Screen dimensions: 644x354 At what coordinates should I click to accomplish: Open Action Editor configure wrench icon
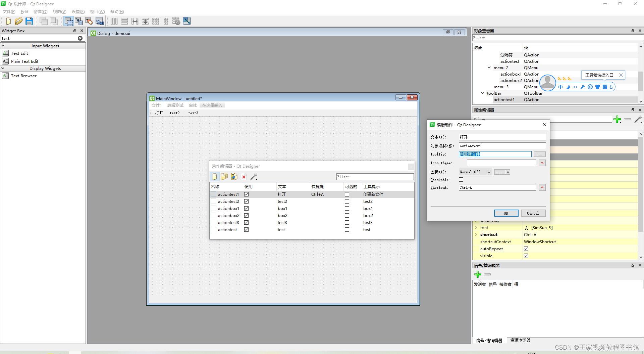(254, 177)
